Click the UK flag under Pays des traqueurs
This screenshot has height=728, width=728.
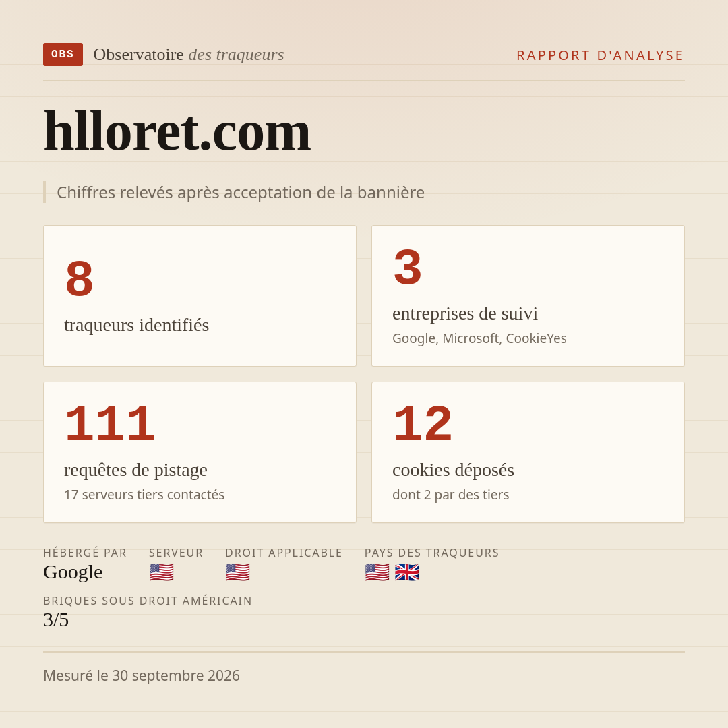tap(406, 572)
